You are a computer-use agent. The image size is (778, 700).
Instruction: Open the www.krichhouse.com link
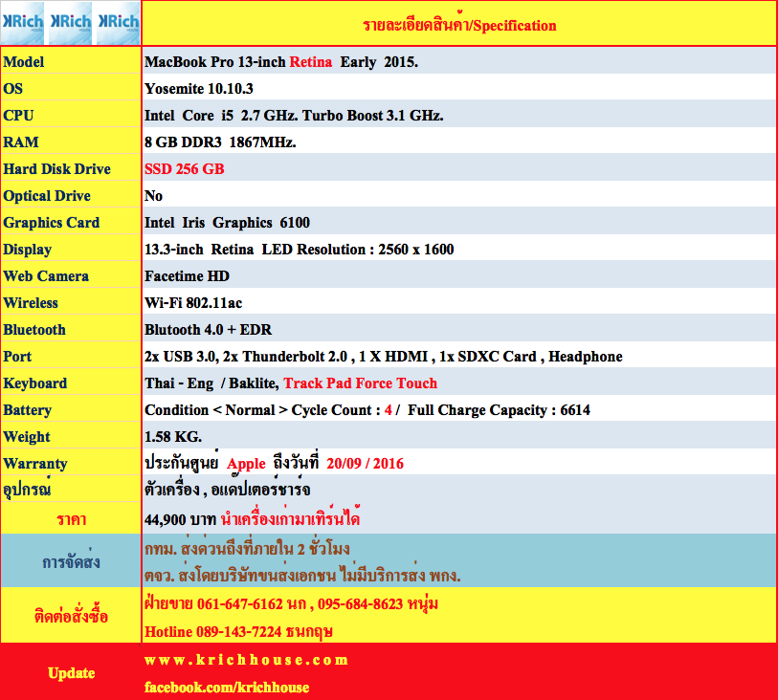247,660
